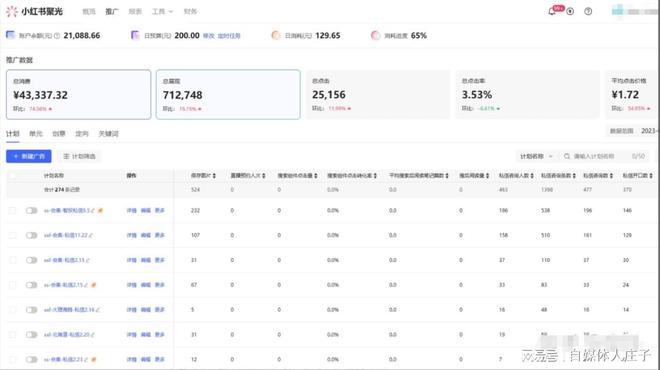Switch to the 关键词 tab
This screenshot has height=370, width=660.
pyautogui.click(x=108, y=134)
